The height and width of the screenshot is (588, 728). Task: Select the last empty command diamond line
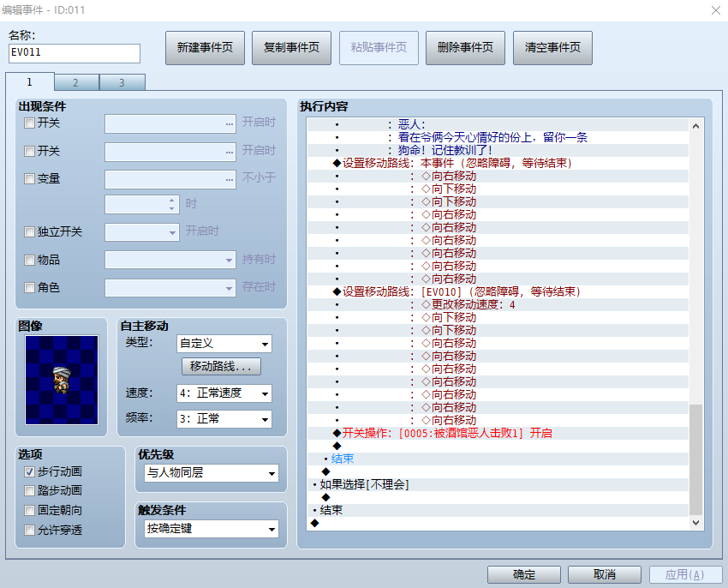tap(498, 524)
